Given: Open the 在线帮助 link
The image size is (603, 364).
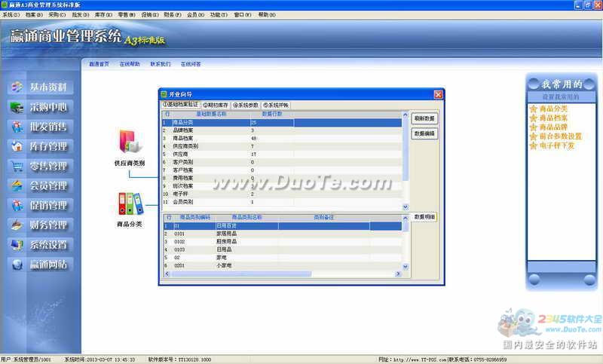Looking at the screenshot, I should 130,64.
